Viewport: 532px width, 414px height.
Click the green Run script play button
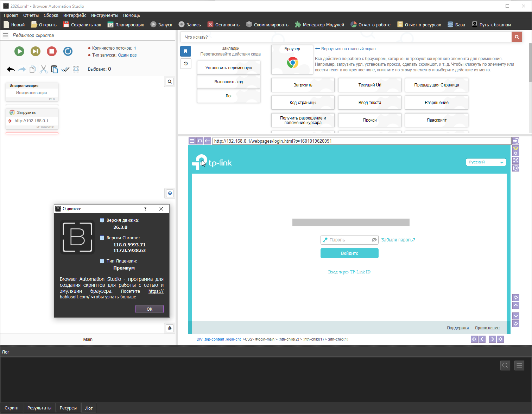tap(19, 51)
